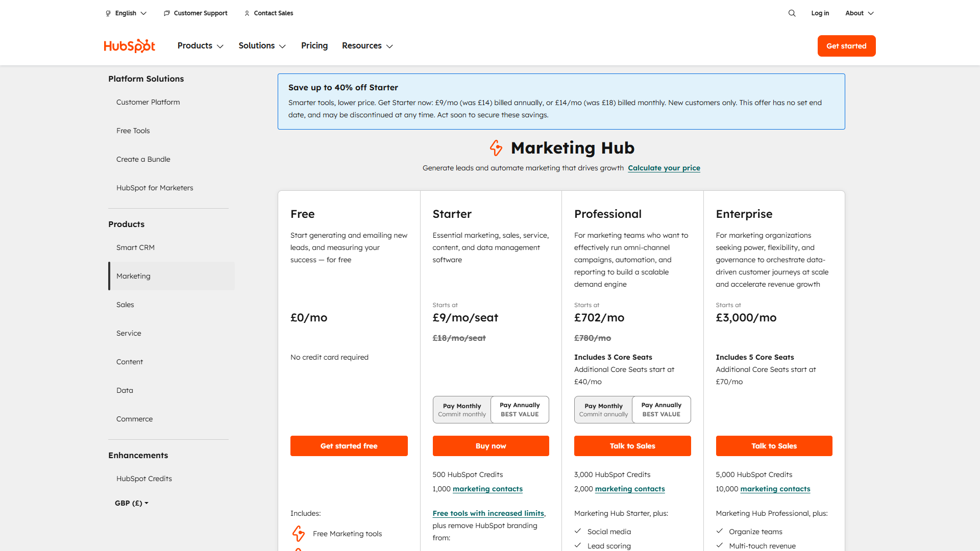Click the Organize teams feature checkmark
This screenshot has width=980, height=551.
point(720,531)
